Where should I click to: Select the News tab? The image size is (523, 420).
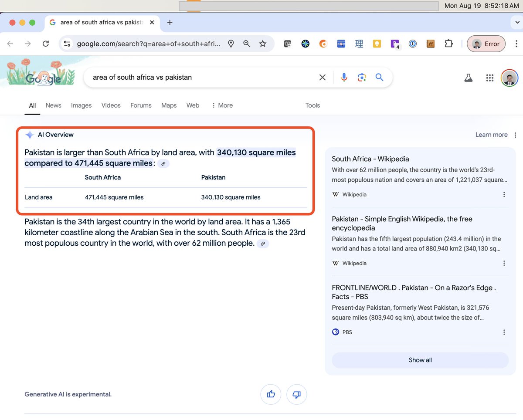[53, 105]
